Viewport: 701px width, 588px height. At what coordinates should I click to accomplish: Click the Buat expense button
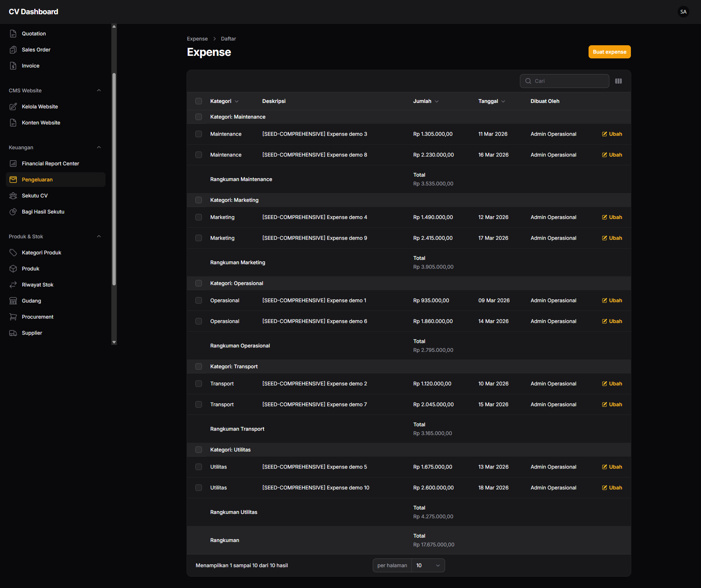click(x=609, y=52)
